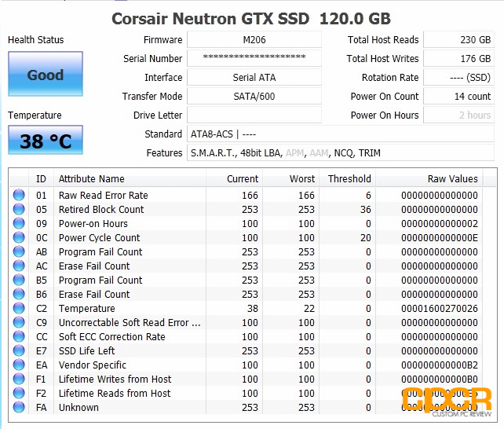Click the Good health status button
Screen dimensions: 504x429
click(x=46, y=74)
